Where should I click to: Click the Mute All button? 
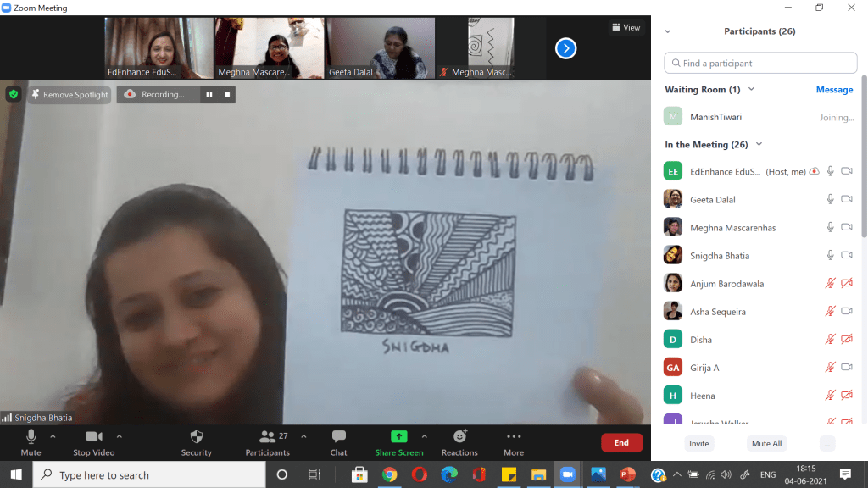pos(766,443)
